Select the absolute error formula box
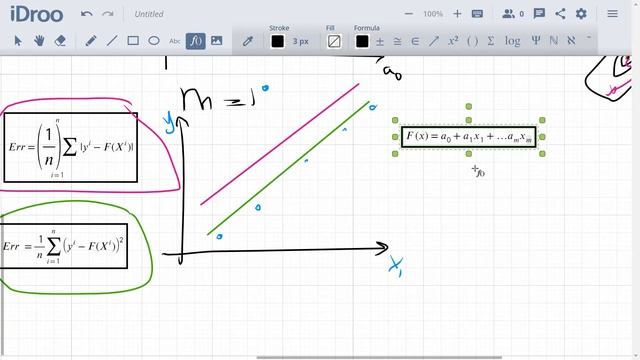The width and height of the screenshot is (640, 360). pos(71,147)
